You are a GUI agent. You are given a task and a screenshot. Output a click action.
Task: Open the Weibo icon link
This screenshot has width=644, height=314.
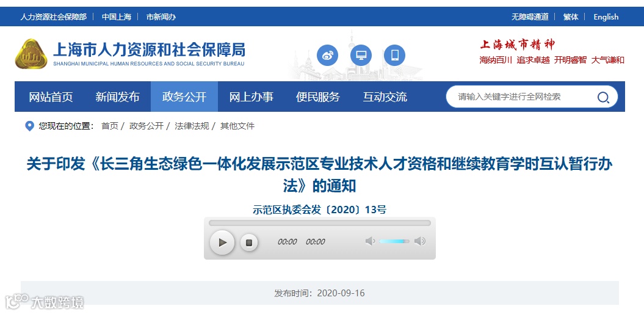pos(327,55)
